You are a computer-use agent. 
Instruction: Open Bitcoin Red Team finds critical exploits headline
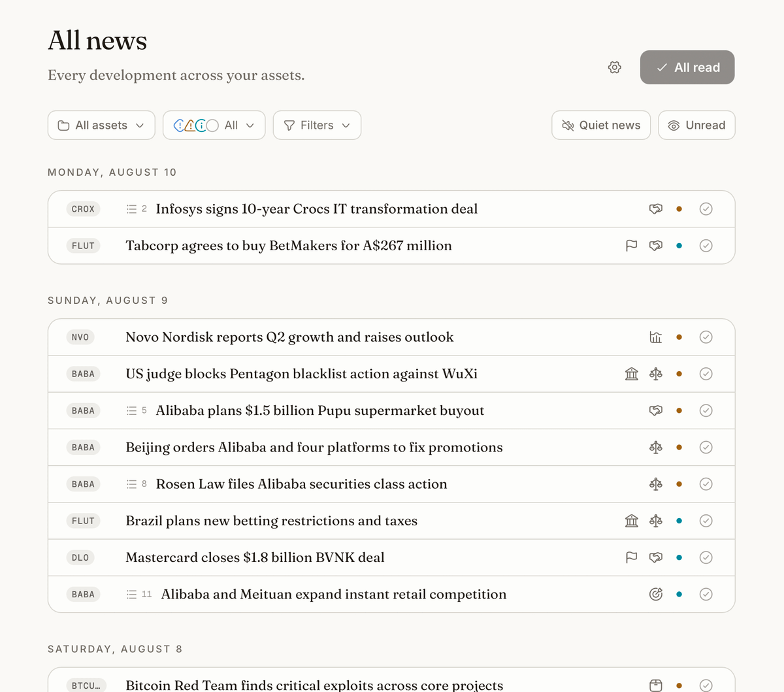314,685
